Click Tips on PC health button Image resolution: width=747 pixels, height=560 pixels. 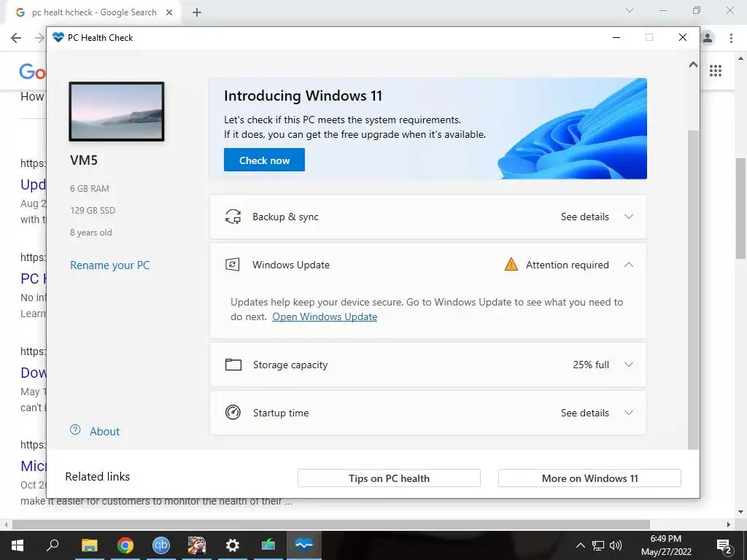[x=389, y=478]
